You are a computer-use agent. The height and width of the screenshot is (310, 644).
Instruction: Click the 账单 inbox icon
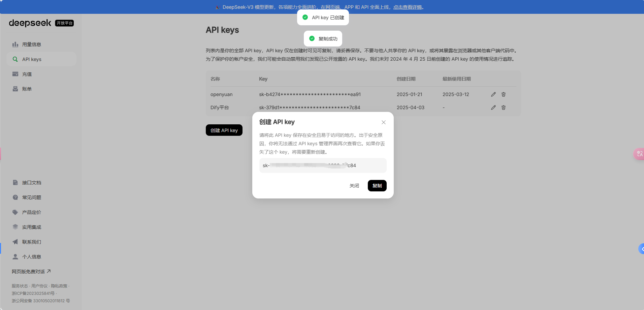[15, 89]
